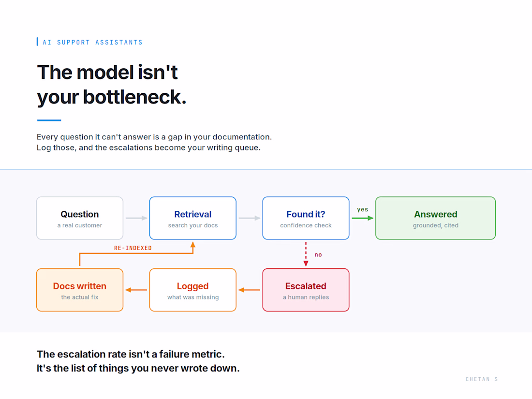Click the AI SUPPORT ASSISTANTS header label
The height and width of the screenshot is (399, 532).
92,43
